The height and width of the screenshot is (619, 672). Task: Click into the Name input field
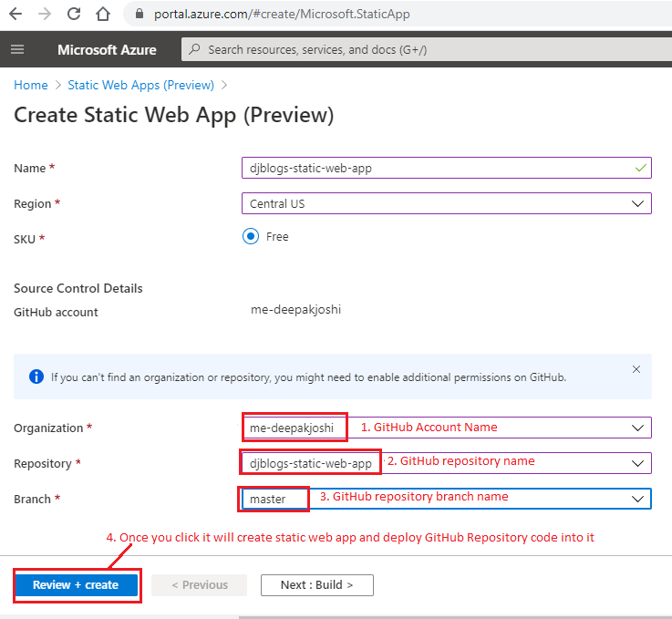447,168
